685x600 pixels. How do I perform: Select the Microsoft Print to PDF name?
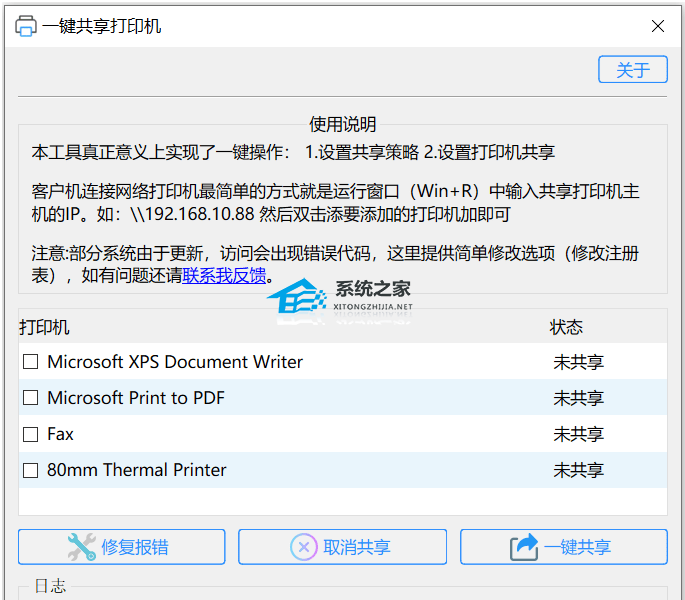click(136, 398)
